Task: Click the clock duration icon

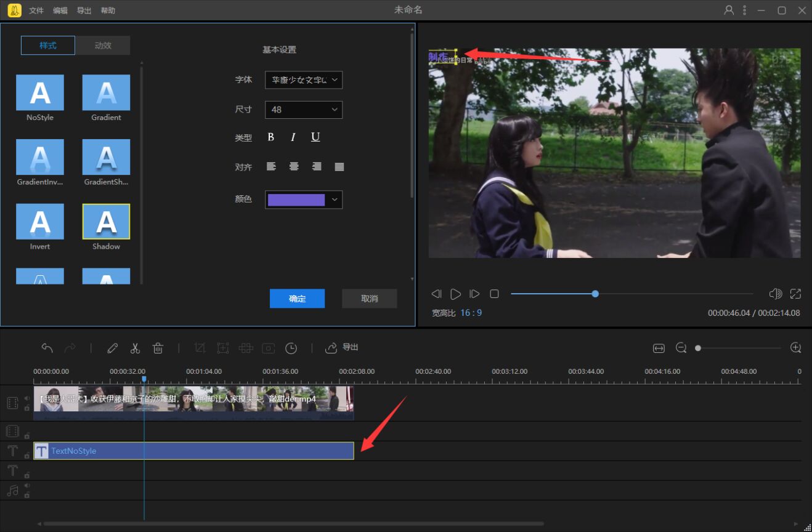Action: click(x=291, y=348)
